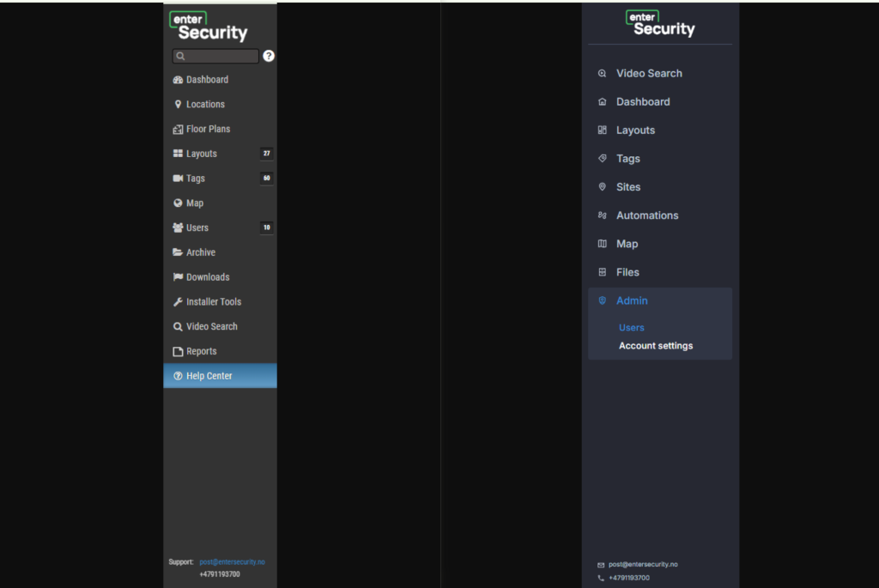Click the Installer Tools wrench icon
Screen dimensions: 879x588
click(178, 302)
